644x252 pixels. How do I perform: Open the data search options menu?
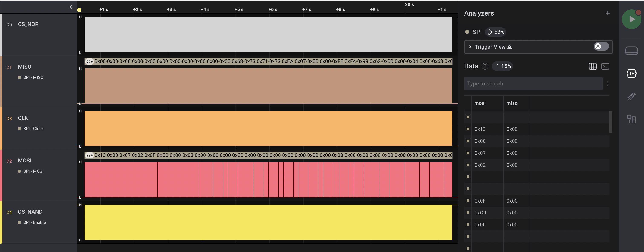[608, 84]
